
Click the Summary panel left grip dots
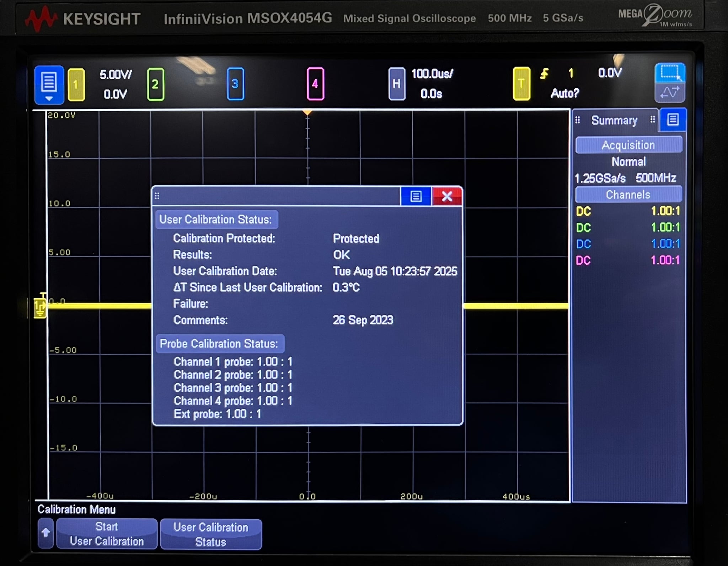(578, 120)
